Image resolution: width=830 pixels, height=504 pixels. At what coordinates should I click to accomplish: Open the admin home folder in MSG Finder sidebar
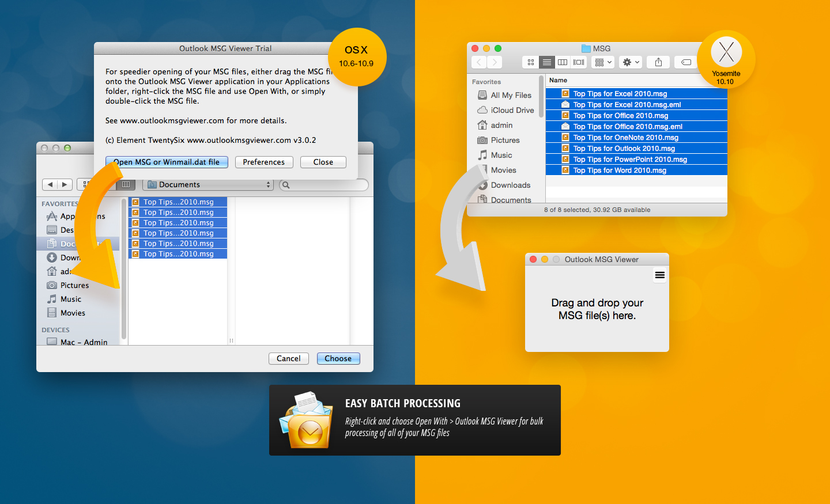coord(495,125)
